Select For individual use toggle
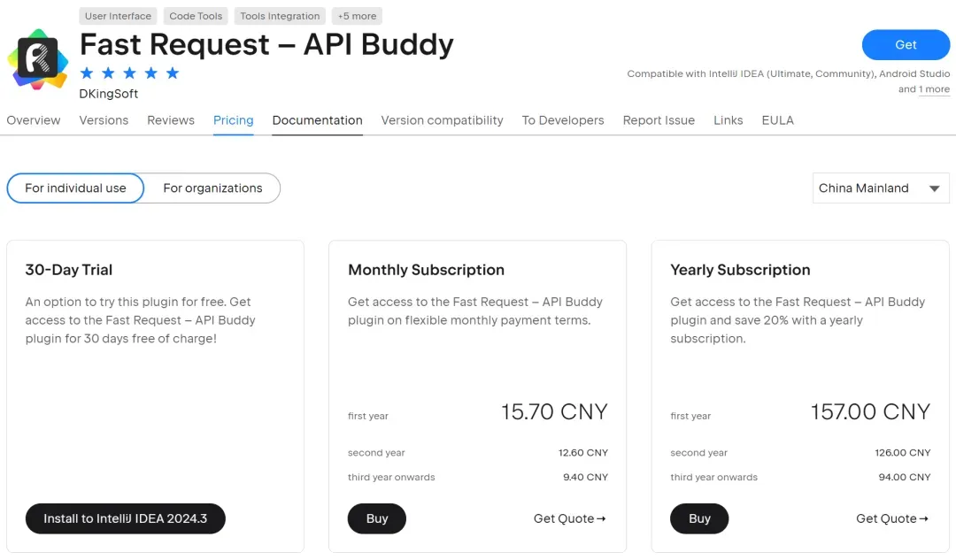 [x=75, y=188]
